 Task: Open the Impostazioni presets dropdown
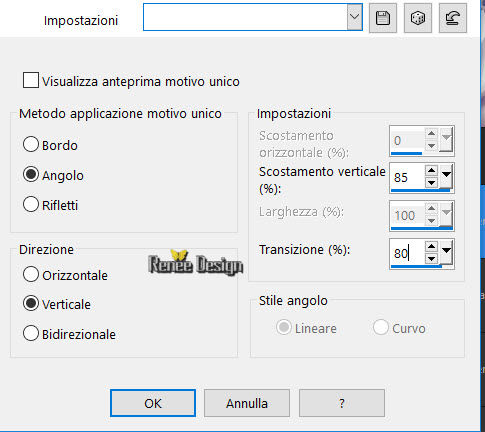(x=354, y=17)
